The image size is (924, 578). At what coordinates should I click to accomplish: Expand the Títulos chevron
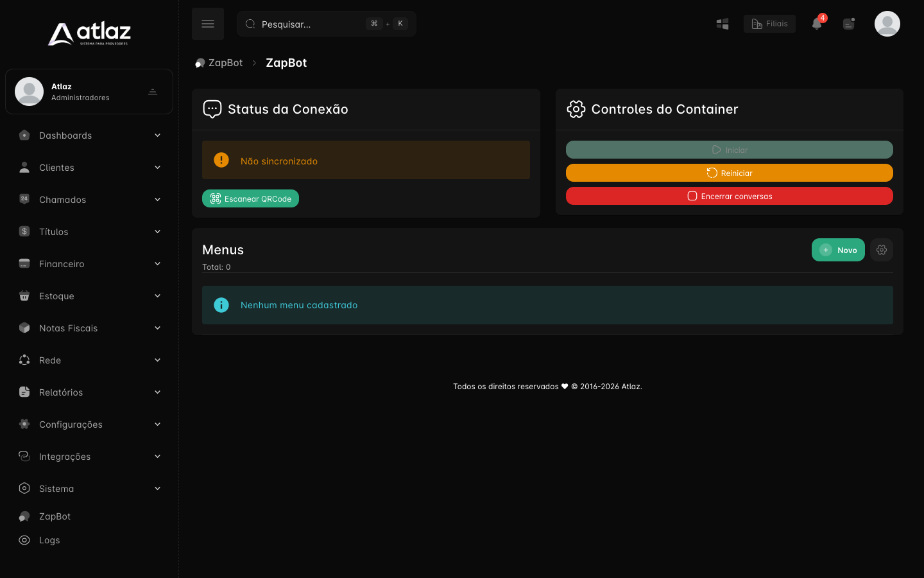157,232
